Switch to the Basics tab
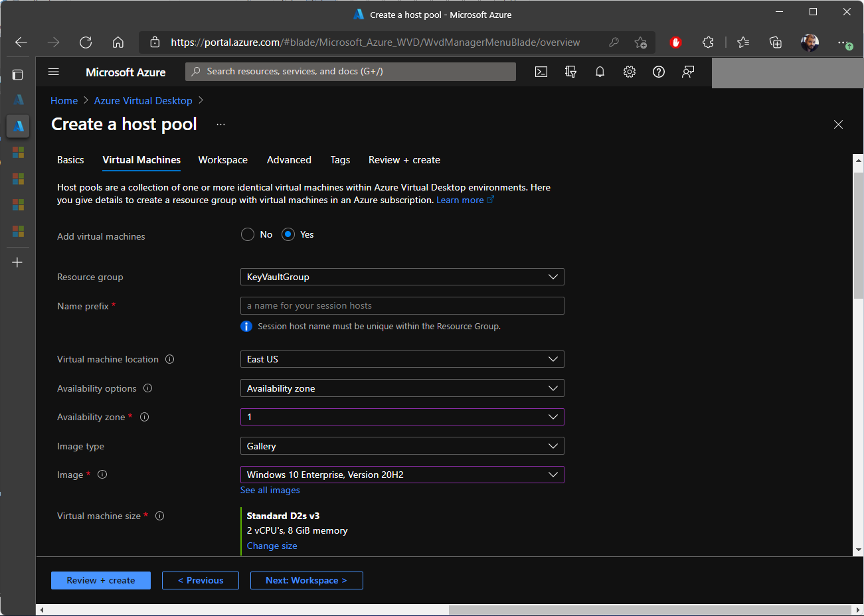Screen dimensions: 864x616 70,160
